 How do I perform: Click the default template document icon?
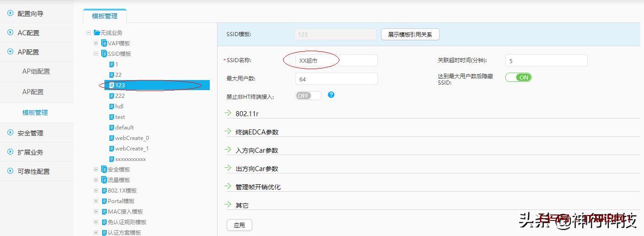(111, 128)
